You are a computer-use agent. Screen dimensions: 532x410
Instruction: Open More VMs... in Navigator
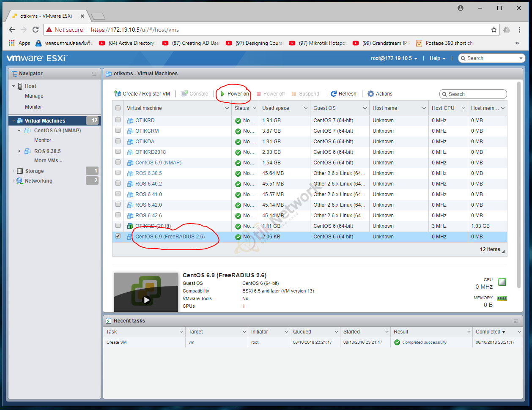point(48,161)
